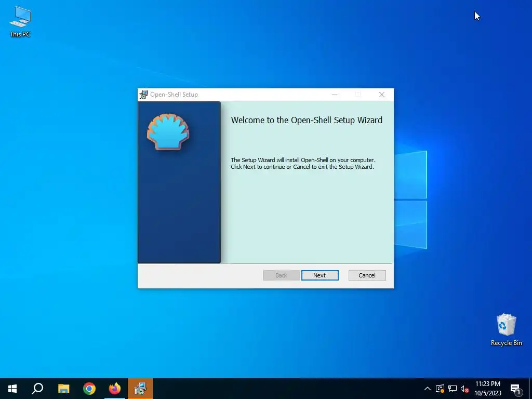Click the Open-Shell installer taskbar button
532x399 pixels.
click(140, 389)
